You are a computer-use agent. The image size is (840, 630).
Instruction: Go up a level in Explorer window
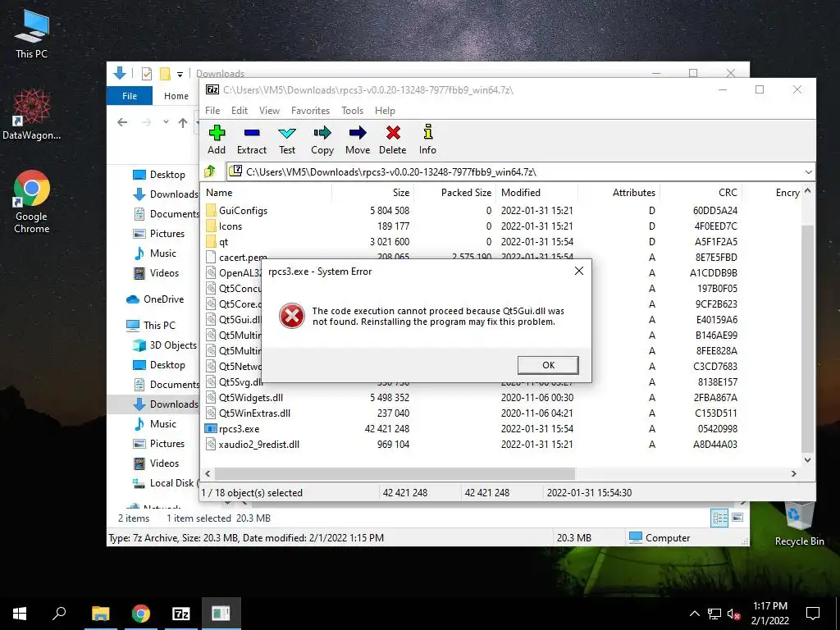[183, 123]
